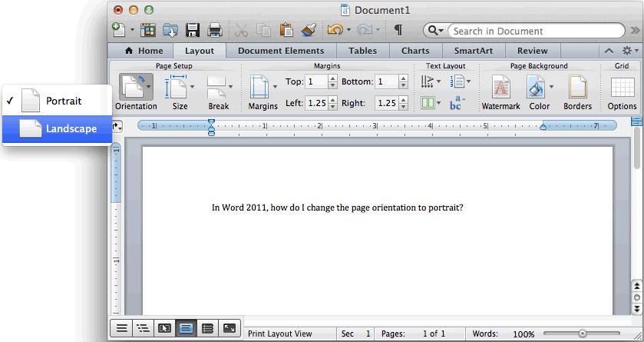Save the document with the floppy disk icon
Image resolution: width=644 pixels, height=342 pixels.
192,30
